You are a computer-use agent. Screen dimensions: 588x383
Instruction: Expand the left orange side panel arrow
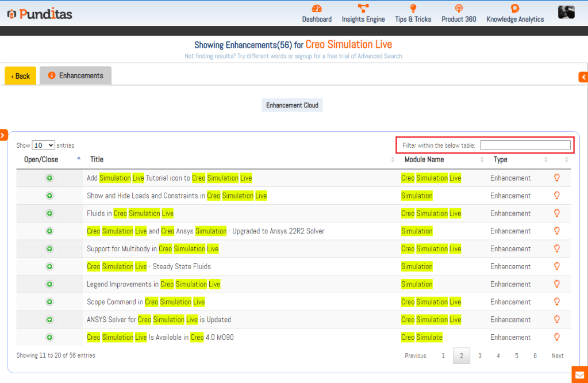click(3, 135)
